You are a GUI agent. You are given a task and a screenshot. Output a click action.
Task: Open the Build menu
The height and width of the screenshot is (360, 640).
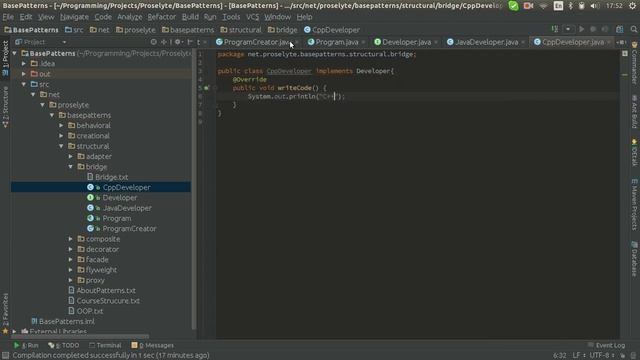190,17
